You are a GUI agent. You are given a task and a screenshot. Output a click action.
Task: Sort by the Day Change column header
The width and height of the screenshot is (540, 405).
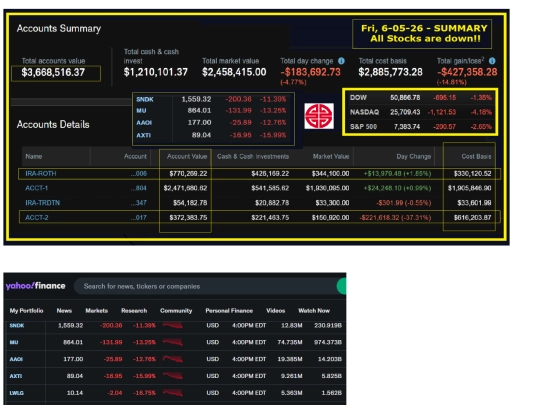(414, 156)
